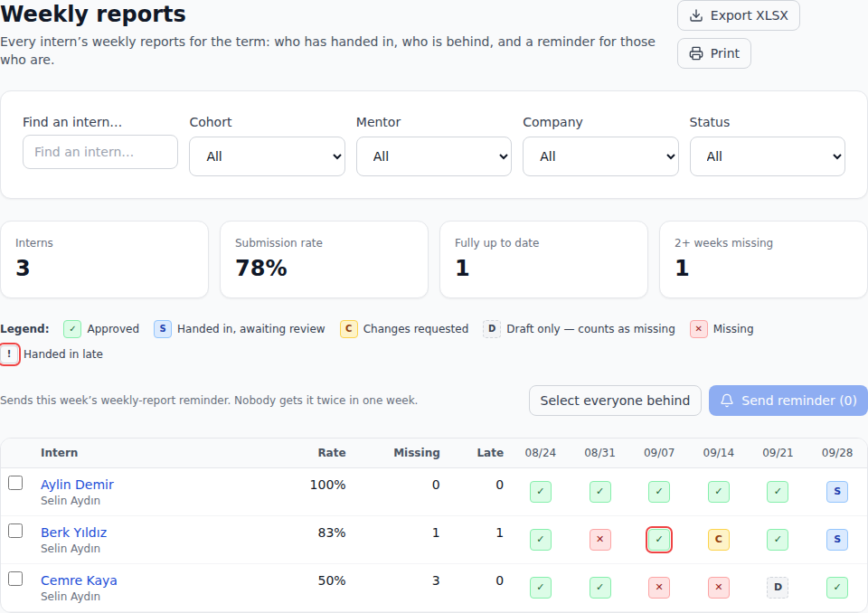The image size is (868, 613).
Task: Expand the Status filter dropdown
Action: tap(768, 156)
